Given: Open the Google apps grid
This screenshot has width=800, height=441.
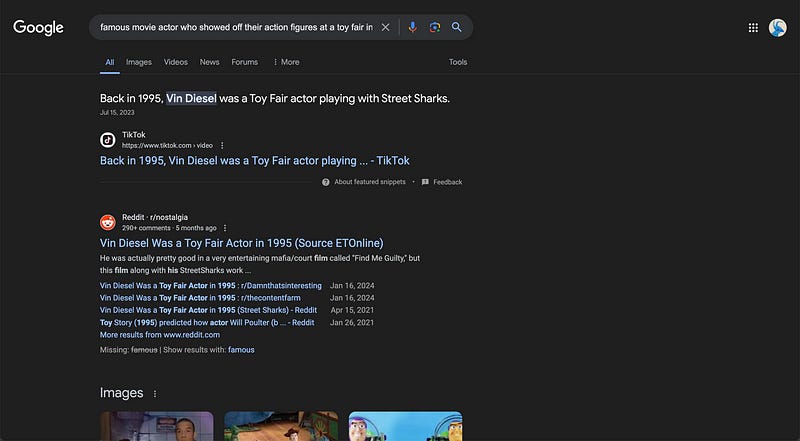Looking at the screenshot, I should [x=753, y=28].
